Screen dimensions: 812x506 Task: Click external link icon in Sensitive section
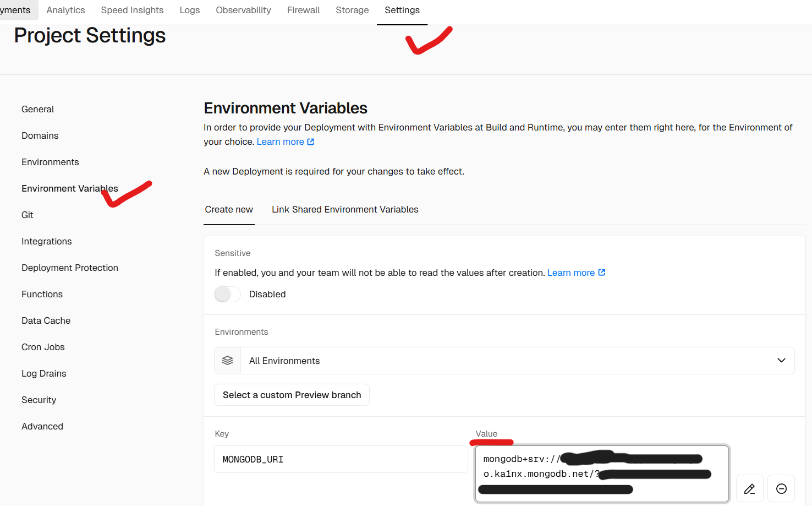click(602, 273)
